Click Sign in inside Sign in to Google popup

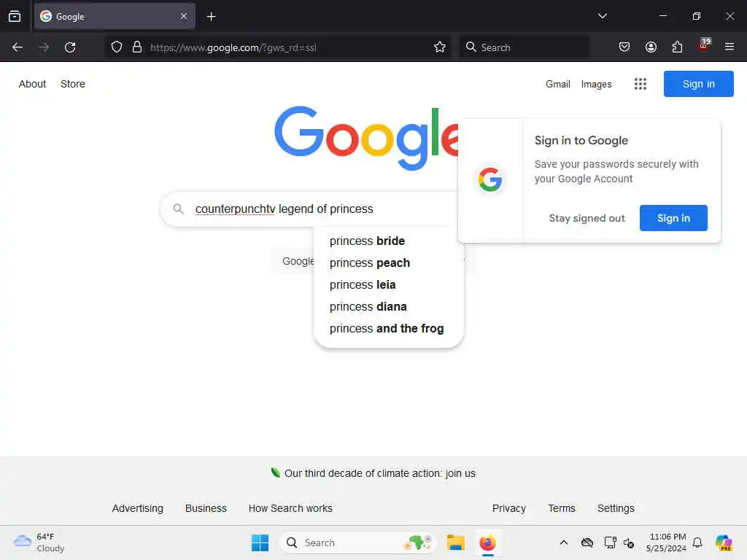pos(673,218)
